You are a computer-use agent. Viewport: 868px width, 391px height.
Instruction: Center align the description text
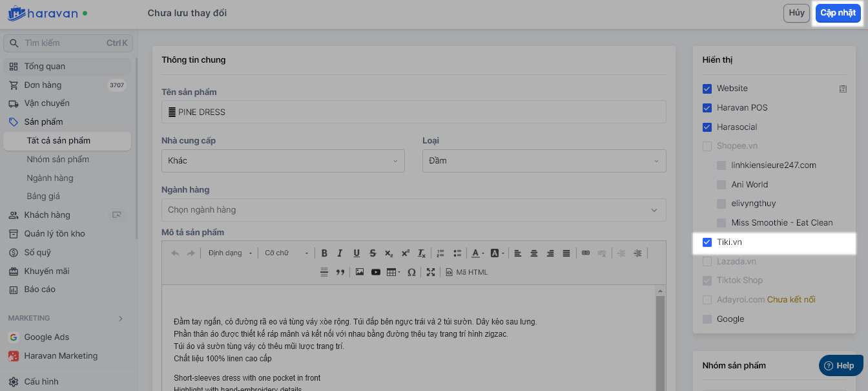tap(534, 253)
